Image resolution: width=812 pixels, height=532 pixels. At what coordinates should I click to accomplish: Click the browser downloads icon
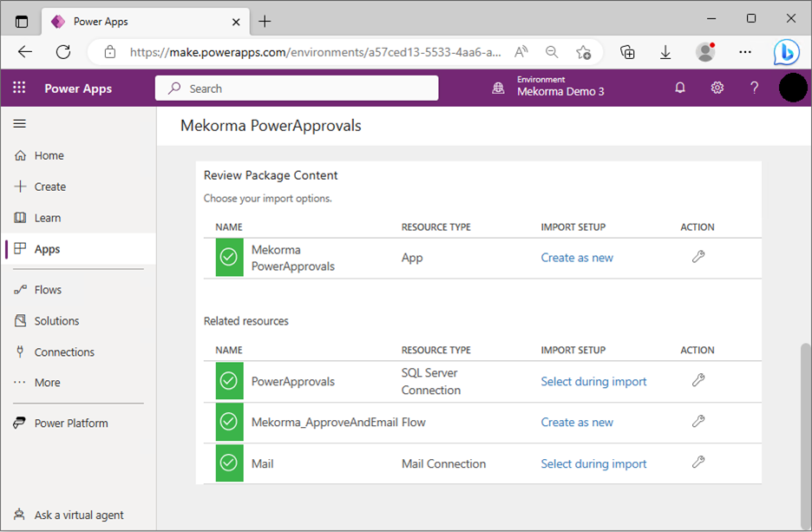pyautogui.click(x=665, y=52)
